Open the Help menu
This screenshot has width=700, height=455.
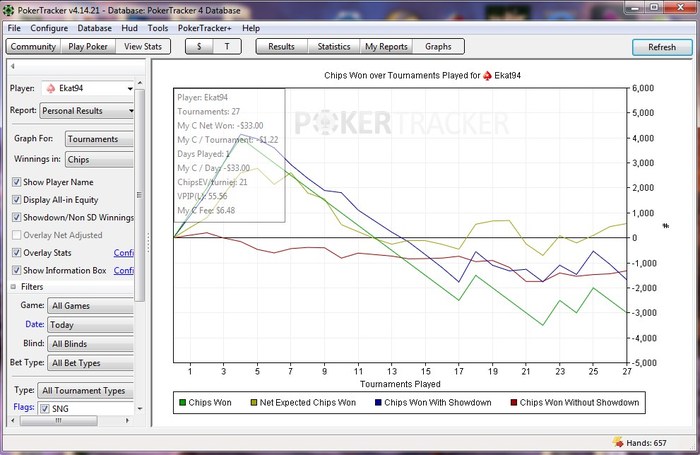coord(251,28)
